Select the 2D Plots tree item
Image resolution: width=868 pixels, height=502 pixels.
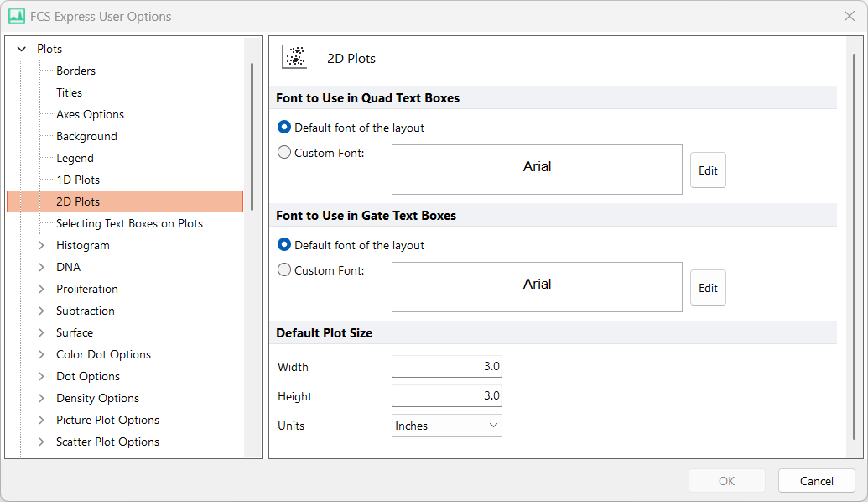click(x=125, y=201)
